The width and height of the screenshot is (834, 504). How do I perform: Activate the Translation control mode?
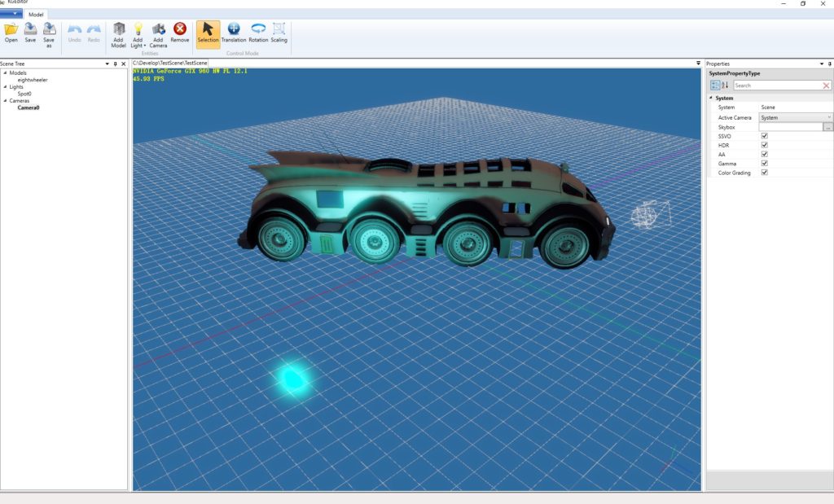coord(234,29)
